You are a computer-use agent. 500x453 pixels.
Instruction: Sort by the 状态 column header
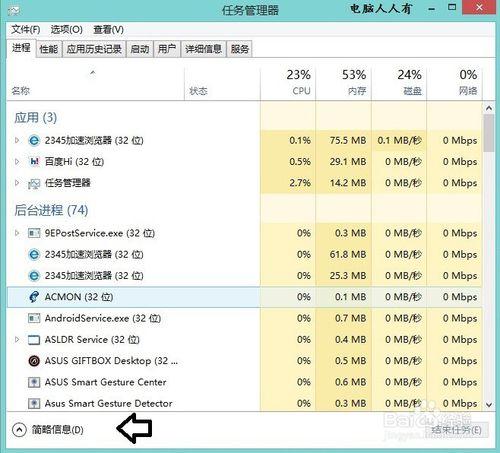[x=222, y=84]
